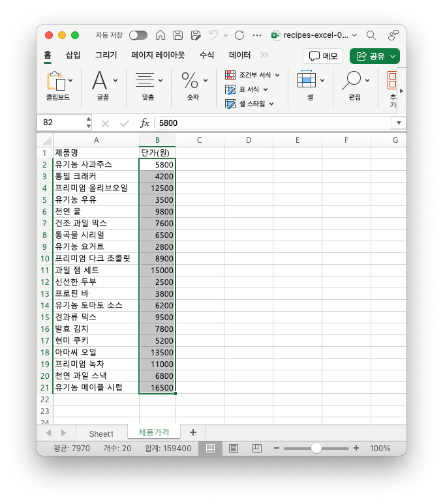Viewport: 443px width, 504px height.
Task: Add a new sheet with plus icon
Action: (192, 432)
